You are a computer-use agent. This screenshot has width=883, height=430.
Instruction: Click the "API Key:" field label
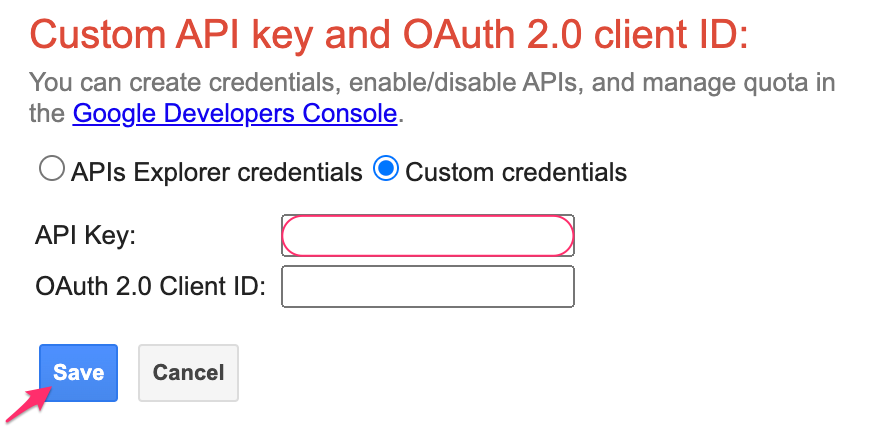pos(85,236)
